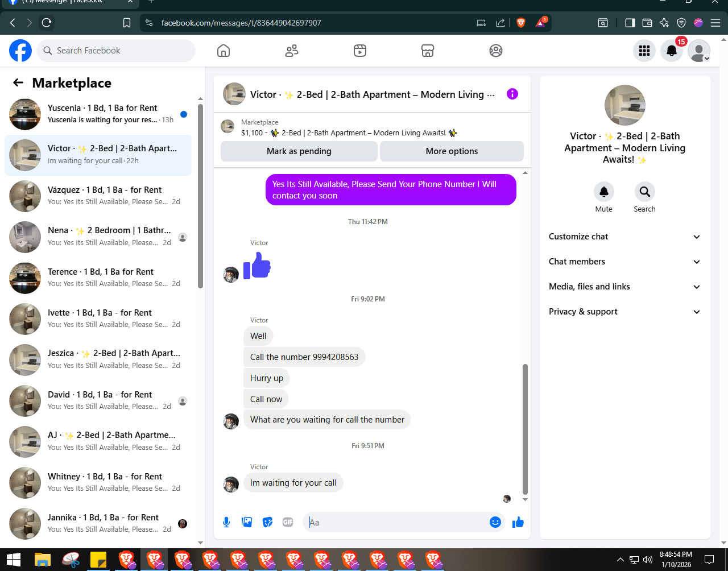This screenshot has width=728, height=571.
Task: Open David 1 Bd, 1 Ba conversation
Action: click(x=98, y=400)
